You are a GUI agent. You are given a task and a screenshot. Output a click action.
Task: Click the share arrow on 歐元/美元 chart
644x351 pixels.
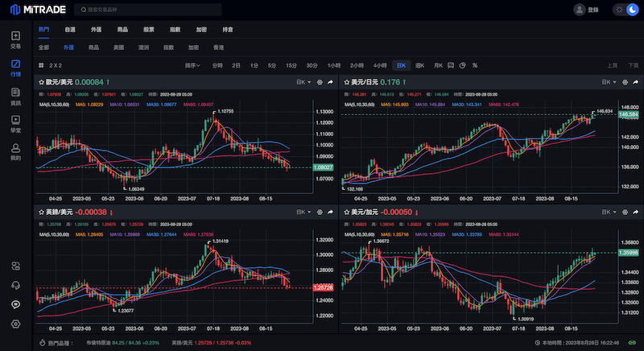pyautogui.click(x=330, y=82)
